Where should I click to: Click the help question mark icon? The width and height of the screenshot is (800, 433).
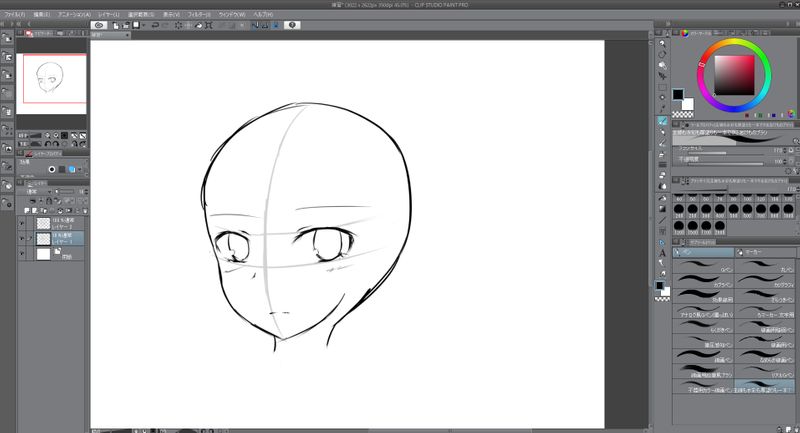point(291,25)
